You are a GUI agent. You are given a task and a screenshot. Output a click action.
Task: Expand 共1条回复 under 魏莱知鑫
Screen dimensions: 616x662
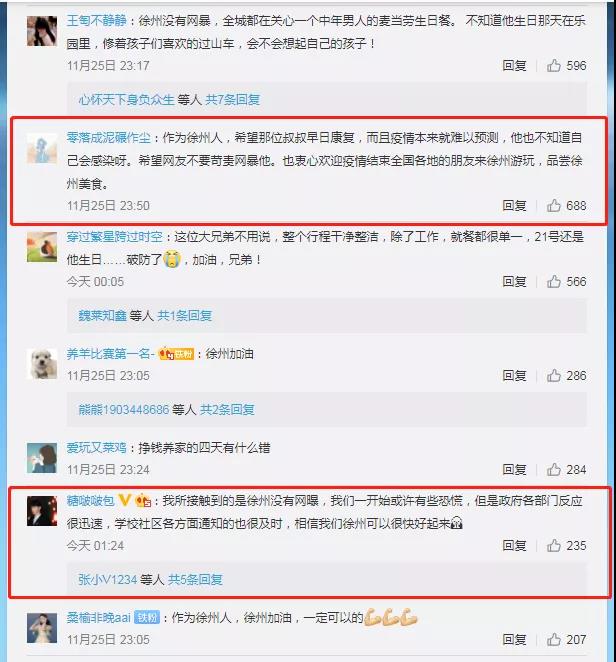pos(185,315)
